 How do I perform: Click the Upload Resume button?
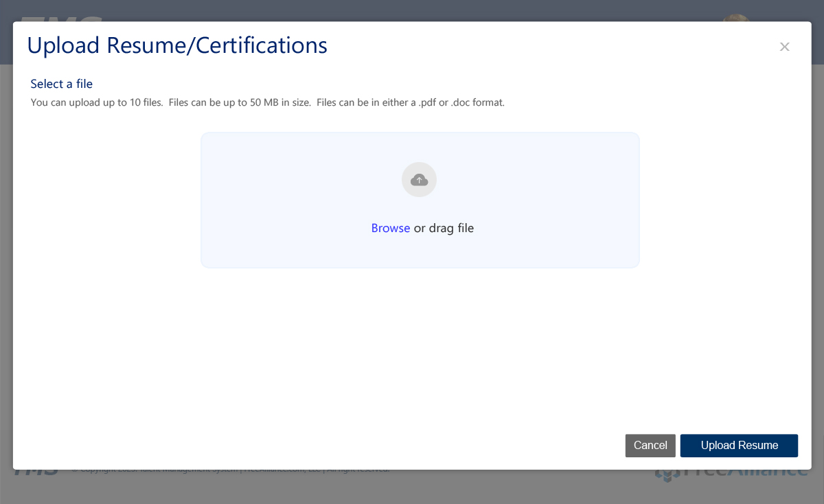pyautogui.click(x=739, y=446)
